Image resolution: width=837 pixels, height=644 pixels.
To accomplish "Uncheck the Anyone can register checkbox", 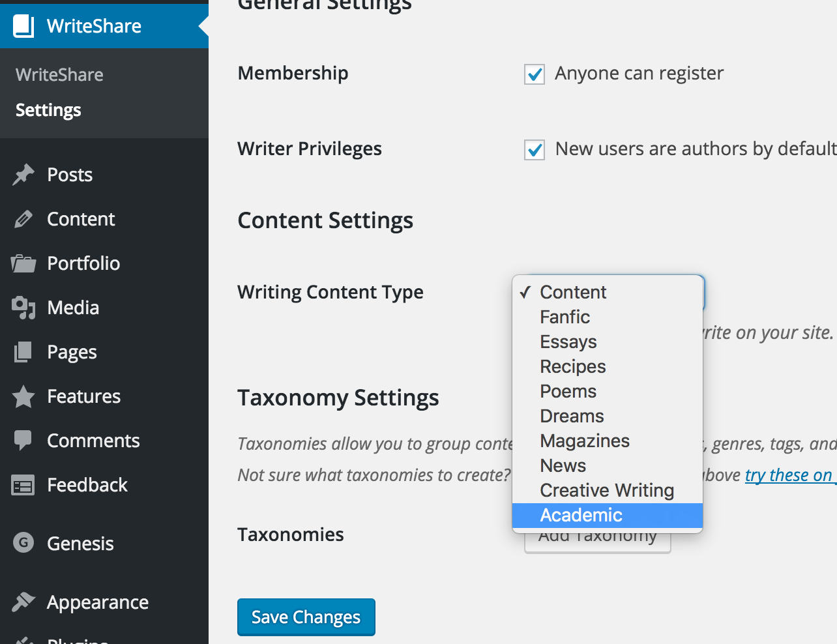I will [535, 74].
